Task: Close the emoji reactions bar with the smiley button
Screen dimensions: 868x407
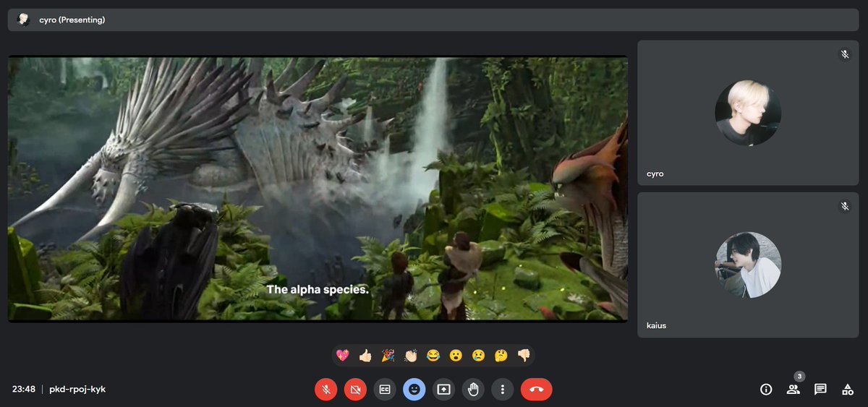Action: point(414,389)
